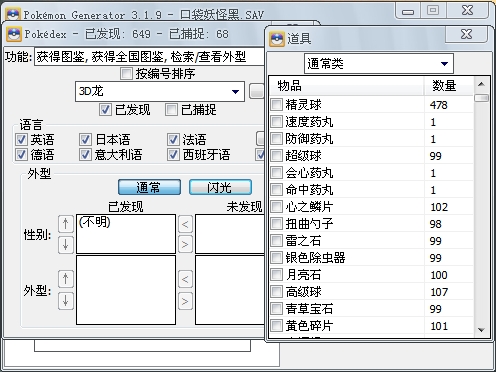Check the 雷之石 item checkbox
496x372 pixels.
point(276,241)
